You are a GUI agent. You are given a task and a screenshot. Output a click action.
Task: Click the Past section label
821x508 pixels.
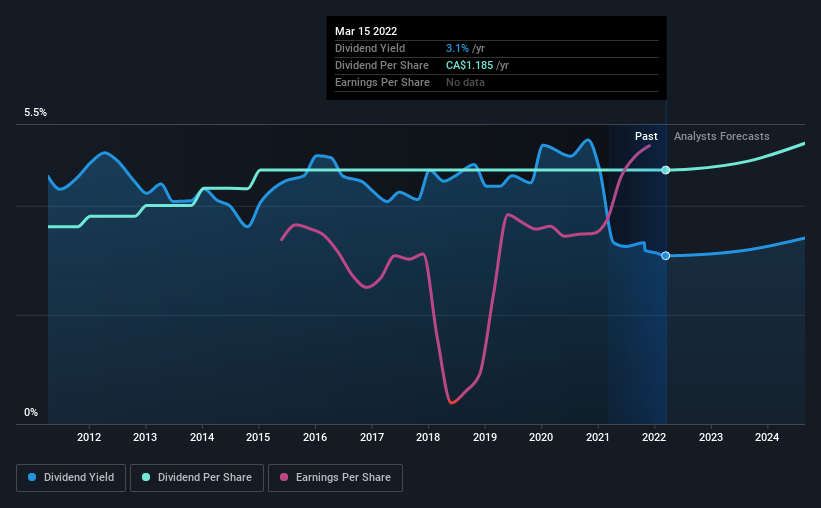click(646, 136)
